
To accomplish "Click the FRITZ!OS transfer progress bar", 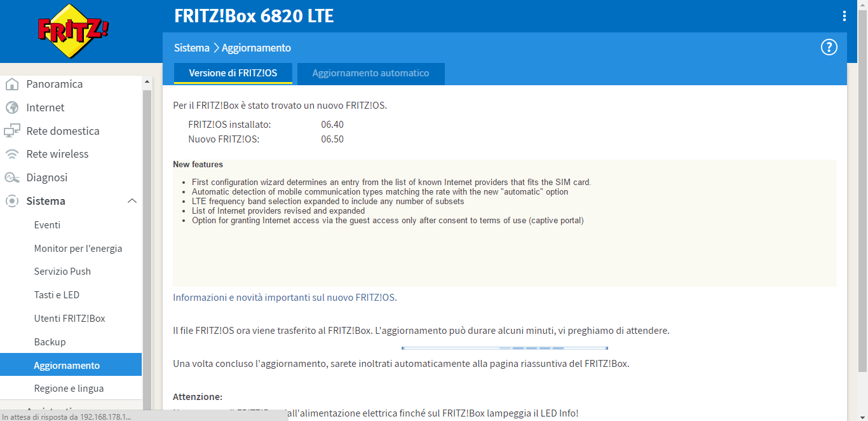I will [x=505, y=348].
